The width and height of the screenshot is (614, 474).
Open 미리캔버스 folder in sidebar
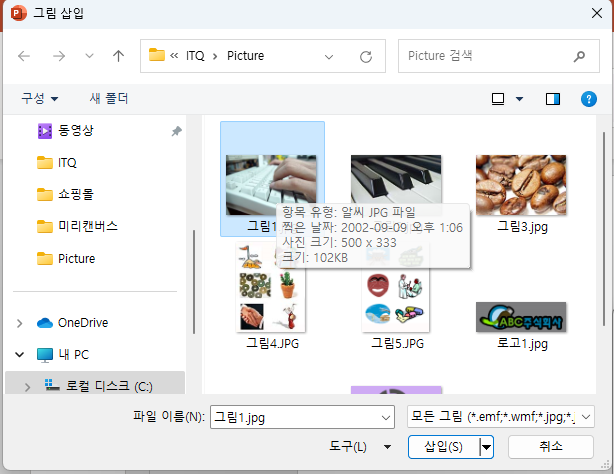point(78,226)
